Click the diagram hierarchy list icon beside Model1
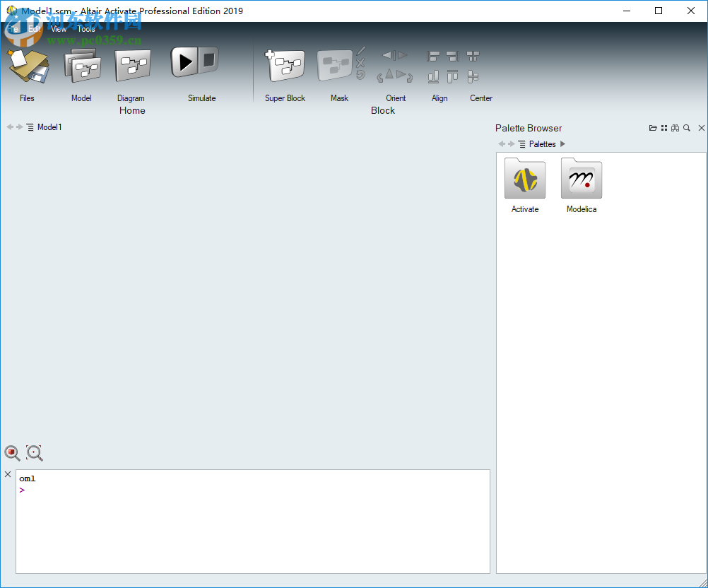The height and width of the screenshot is (588, 708). (x=30, y=127)
